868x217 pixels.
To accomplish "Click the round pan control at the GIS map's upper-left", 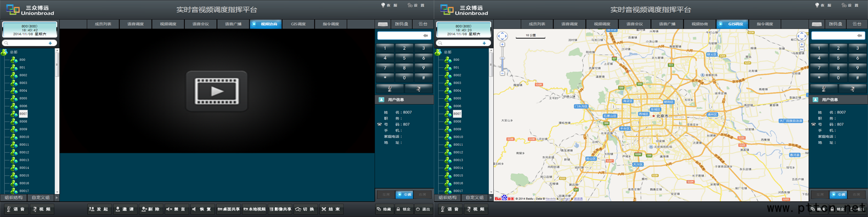I will 502,36.
